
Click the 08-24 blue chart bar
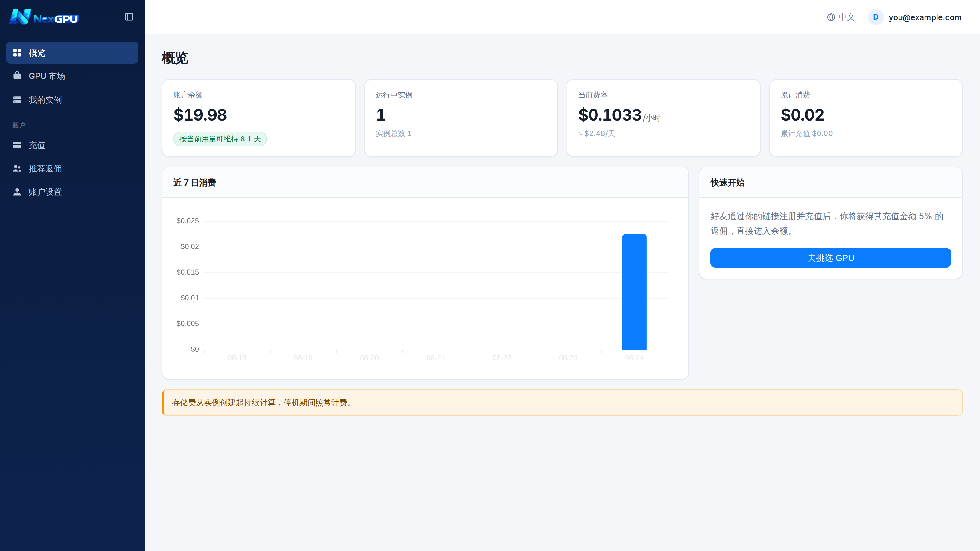point(634,292)
